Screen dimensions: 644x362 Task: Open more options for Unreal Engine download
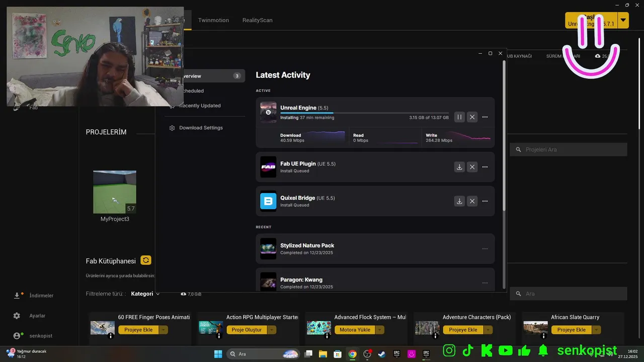point(485,117)
